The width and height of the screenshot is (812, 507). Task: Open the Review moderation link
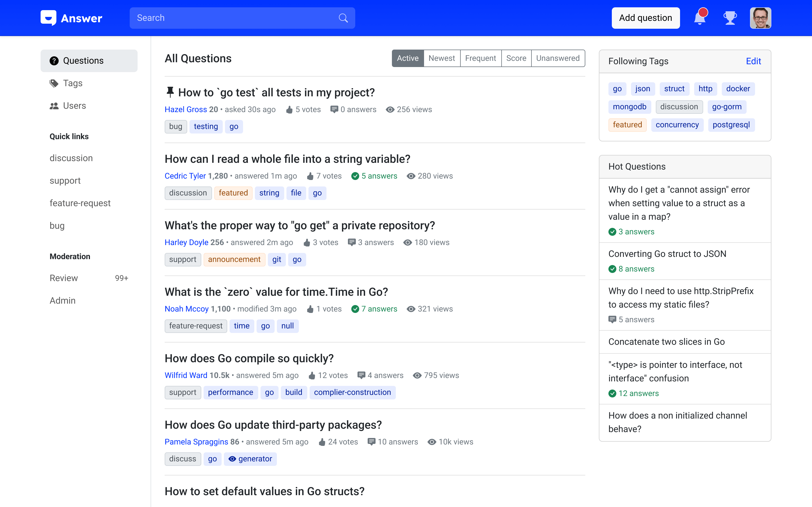[x=64, y=278]
